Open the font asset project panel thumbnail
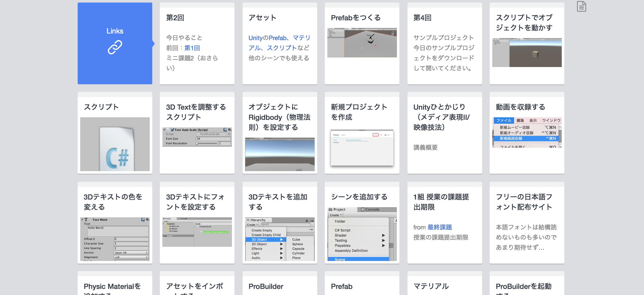644x295 pixels. coord(197,232)
